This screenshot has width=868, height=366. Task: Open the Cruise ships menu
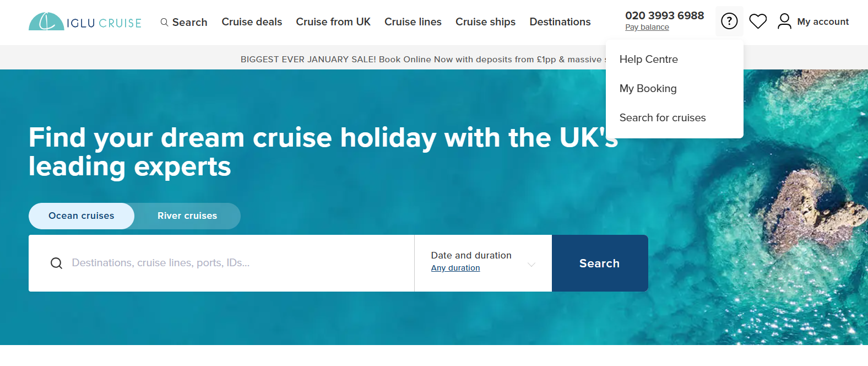485,22
